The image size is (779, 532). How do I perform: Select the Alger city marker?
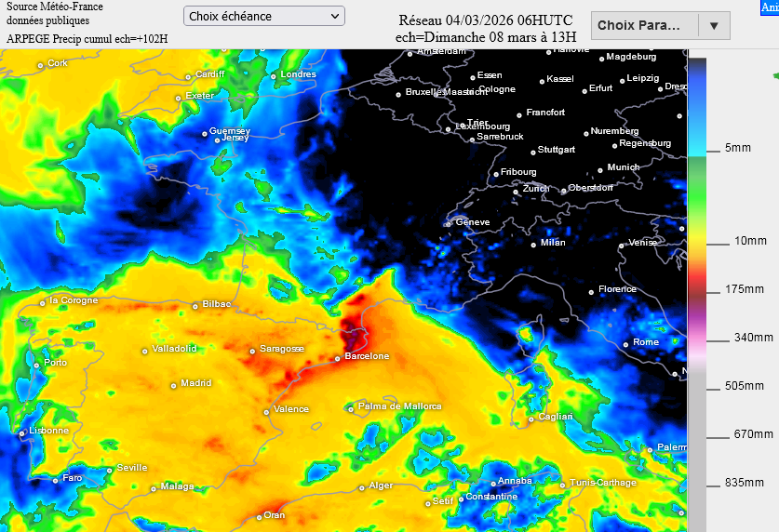362,487
